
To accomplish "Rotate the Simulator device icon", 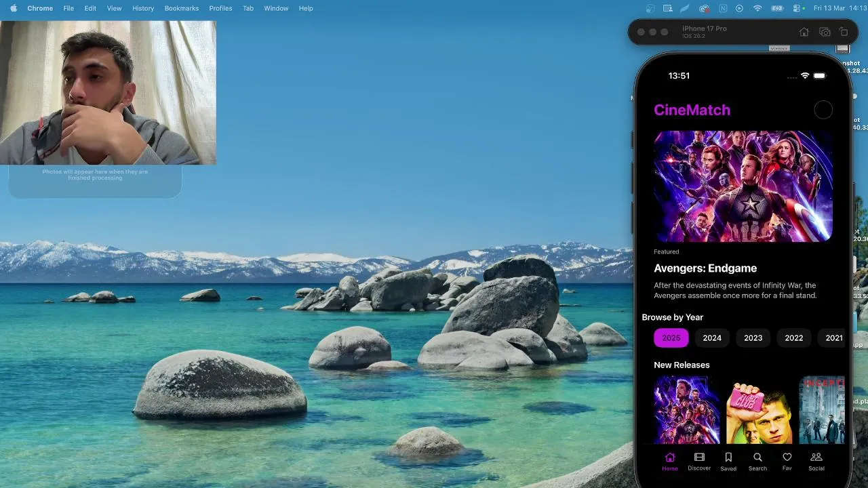I will (844, 32).
